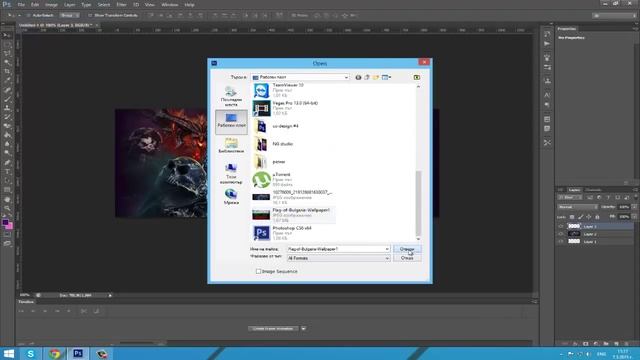Choose This Computer in Open dialog sidebar
The image size is (640, 360).
(x=231, y=173)
